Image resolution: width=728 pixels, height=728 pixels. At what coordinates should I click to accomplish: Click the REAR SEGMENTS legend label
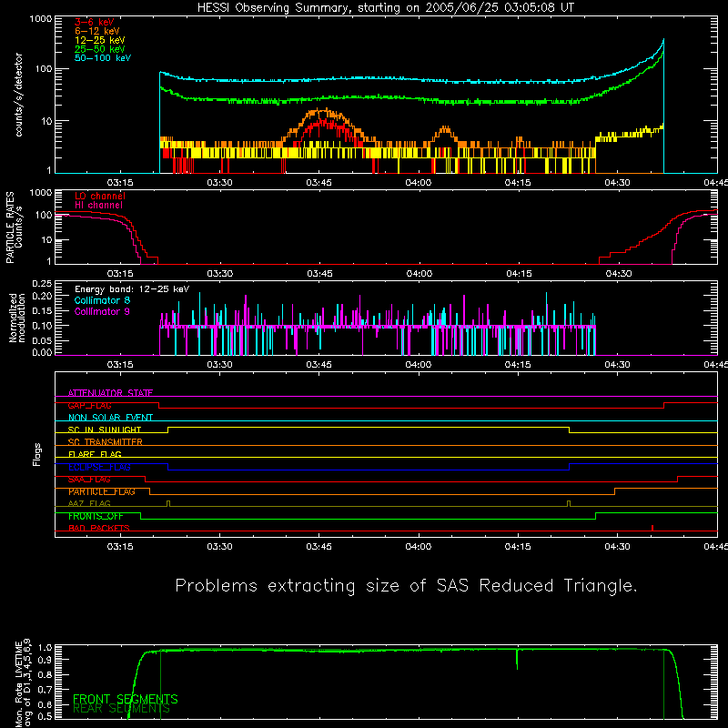121,709
